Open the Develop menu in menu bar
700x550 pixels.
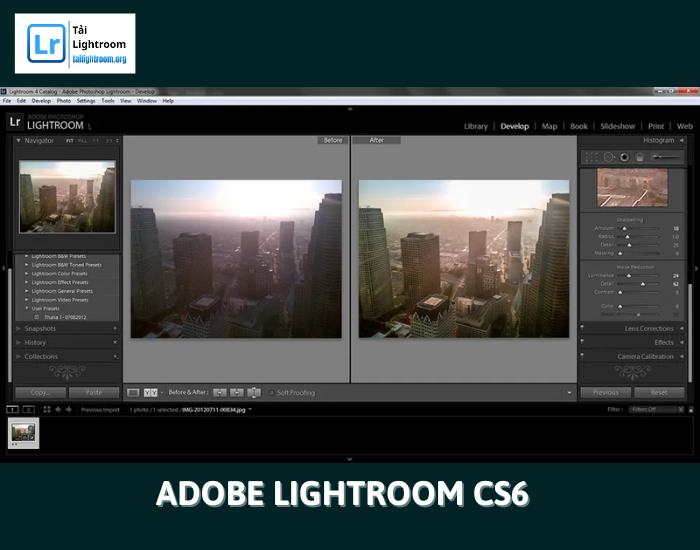[41, 101]
